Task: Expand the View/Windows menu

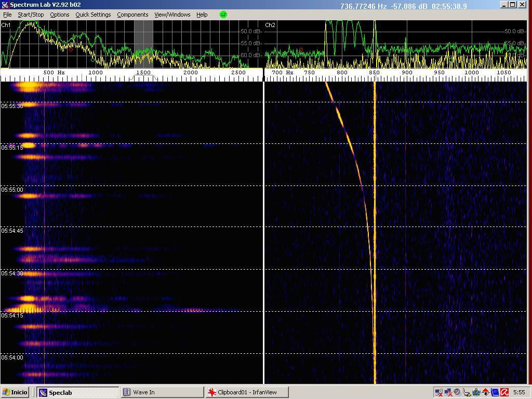Action: tap(172, 15)
